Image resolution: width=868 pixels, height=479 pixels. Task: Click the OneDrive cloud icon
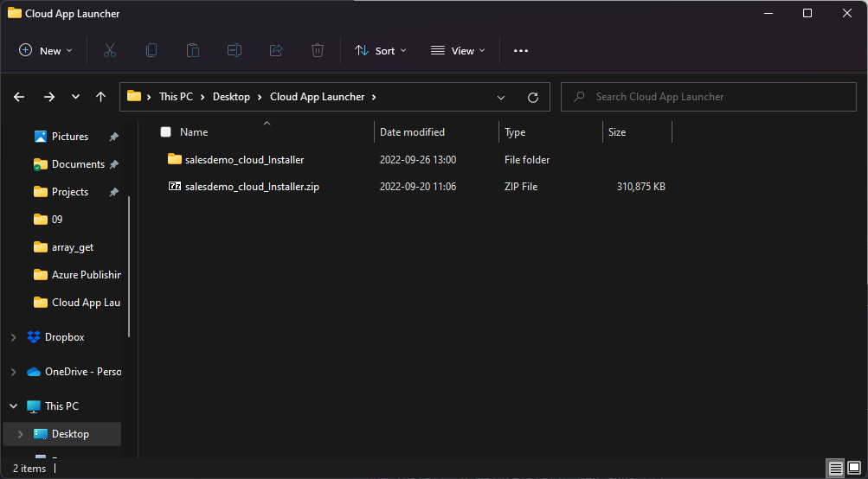[34, 372]
